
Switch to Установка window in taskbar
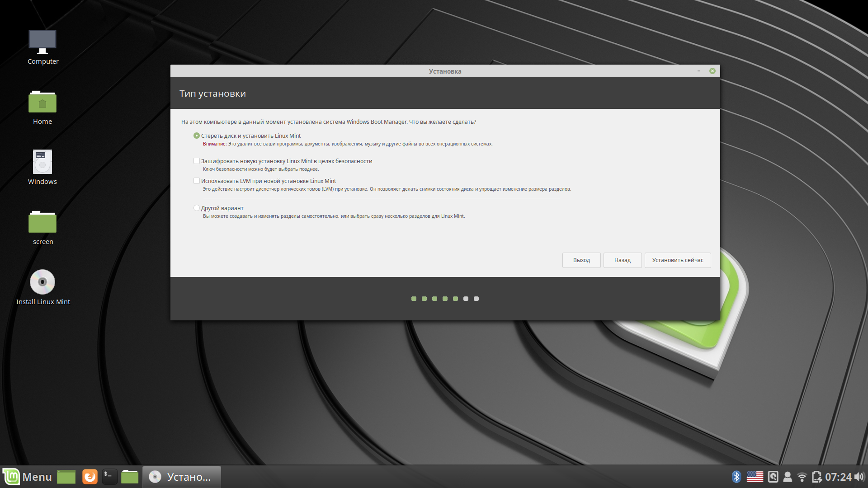click(x=182, y=477)
